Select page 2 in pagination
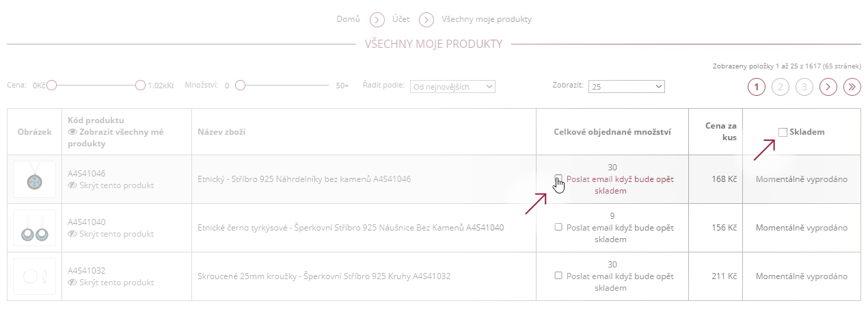Image resolution: width=868 pixels, height=314 pixels. [781, 87]
